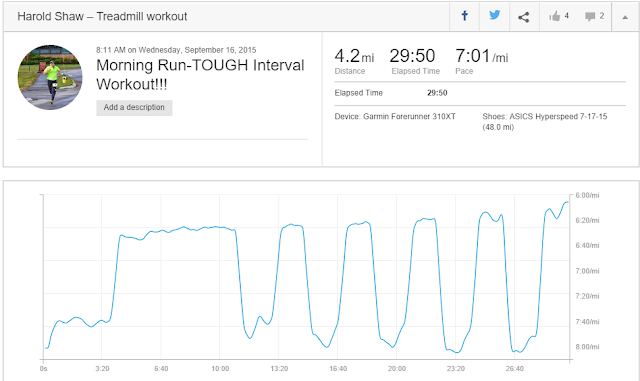Viewport: 640px width, 381px height.
Task: Open Harold Shaw's profile photo
Action: click(50, 77)
